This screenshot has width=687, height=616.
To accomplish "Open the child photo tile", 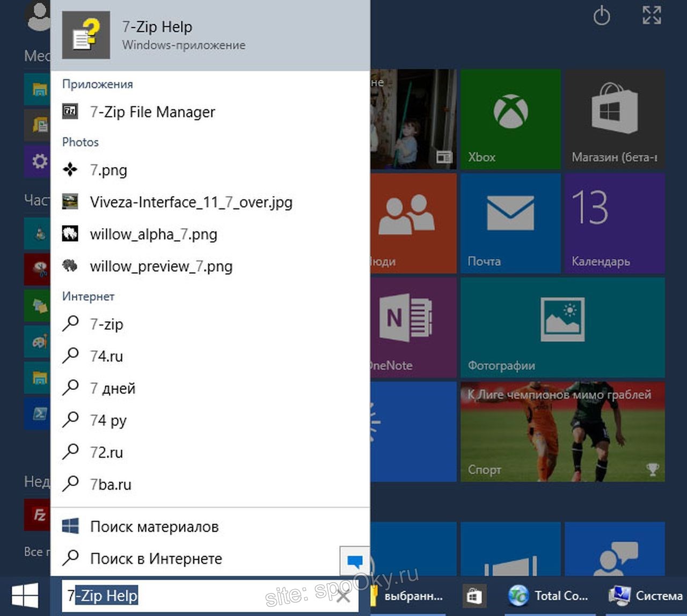I will click(x=413, y=119).
